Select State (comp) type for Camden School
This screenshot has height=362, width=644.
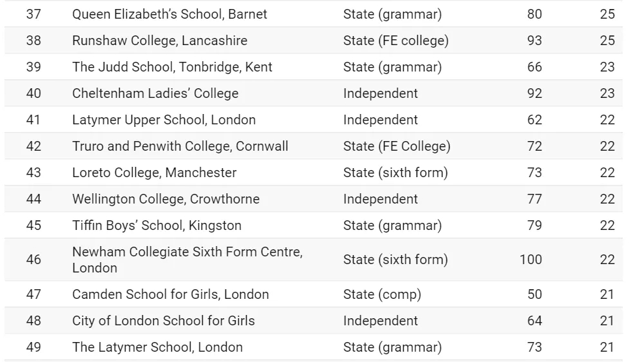point(383,294)
